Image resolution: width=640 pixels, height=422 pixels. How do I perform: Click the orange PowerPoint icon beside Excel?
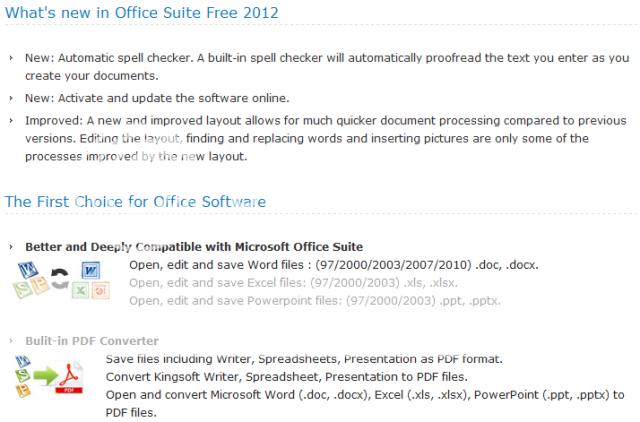tap(100, 290)
